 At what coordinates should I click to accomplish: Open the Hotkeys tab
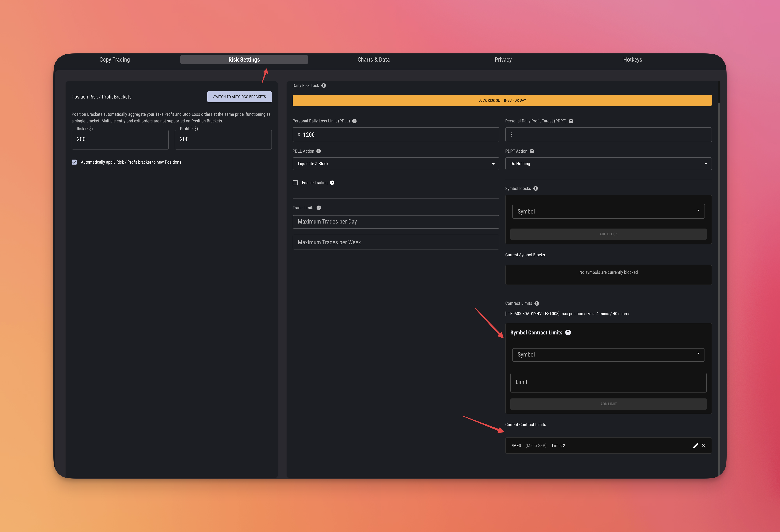(632, 60)
